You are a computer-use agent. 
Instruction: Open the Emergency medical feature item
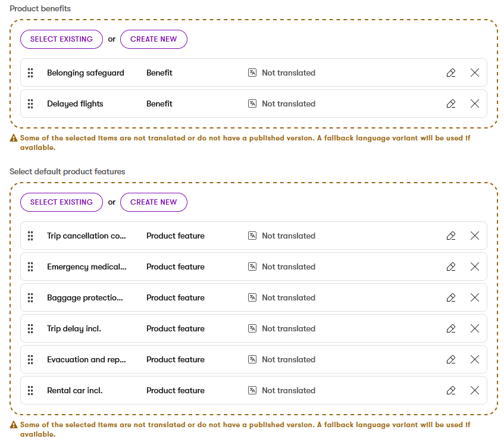point(86,267)
